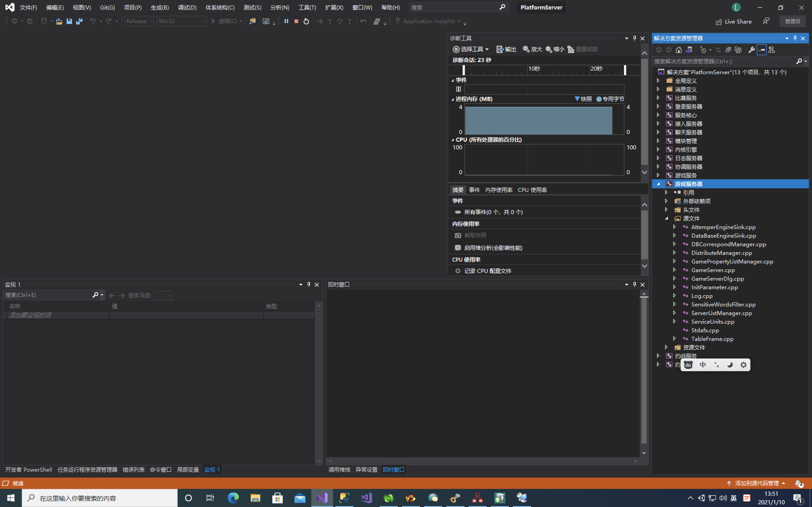This screenshot has width=812, height=507.
Task: Open the Release configuration dropdown
Action: 139,21
